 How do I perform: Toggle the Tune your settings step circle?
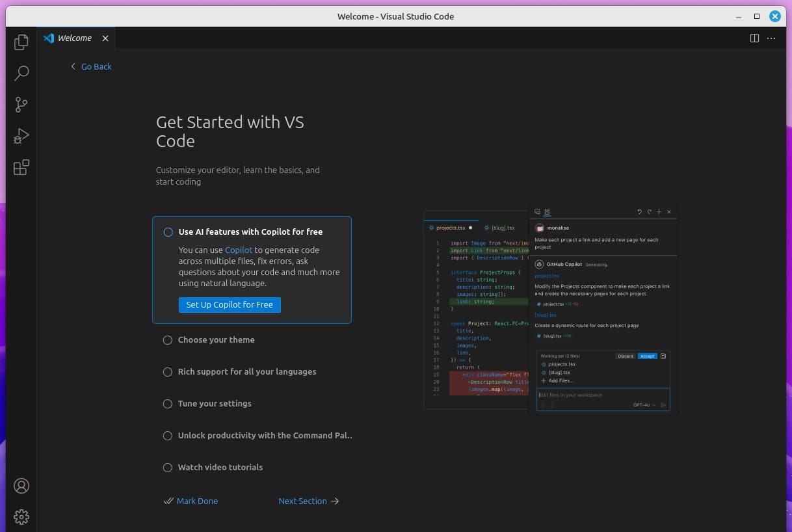pos(168,404)
